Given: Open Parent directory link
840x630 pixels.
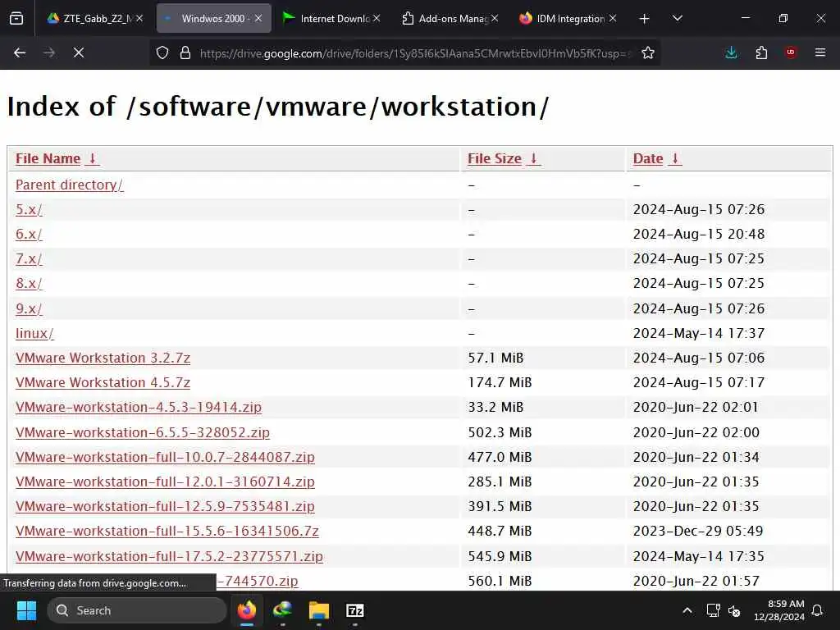Looking at the screenshot, I should 70,185.
